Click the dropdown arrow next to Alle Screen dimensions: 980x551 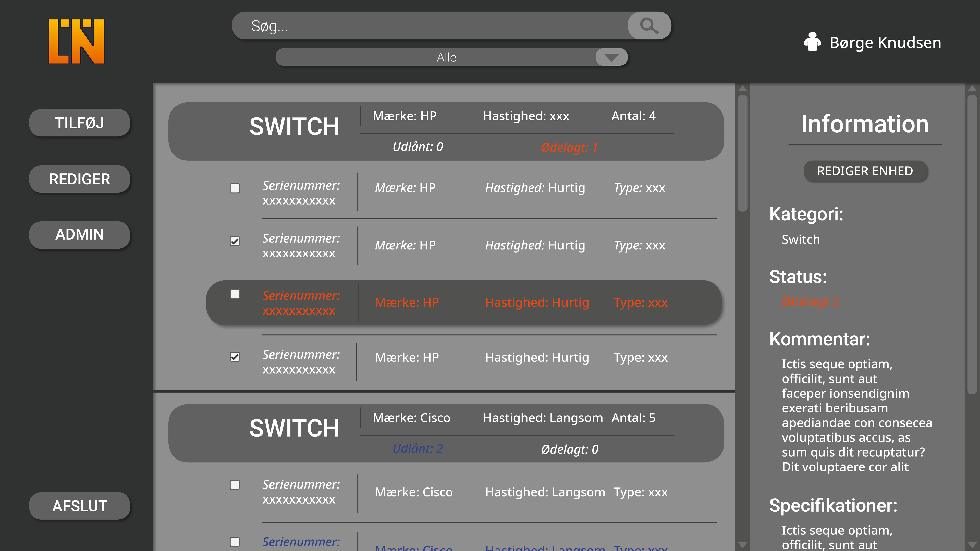(611, 57)
